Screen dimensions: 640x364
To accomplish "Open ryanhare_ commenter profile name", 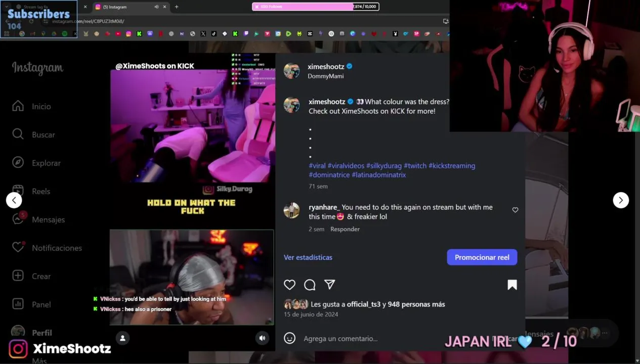I will coord(324,207).
